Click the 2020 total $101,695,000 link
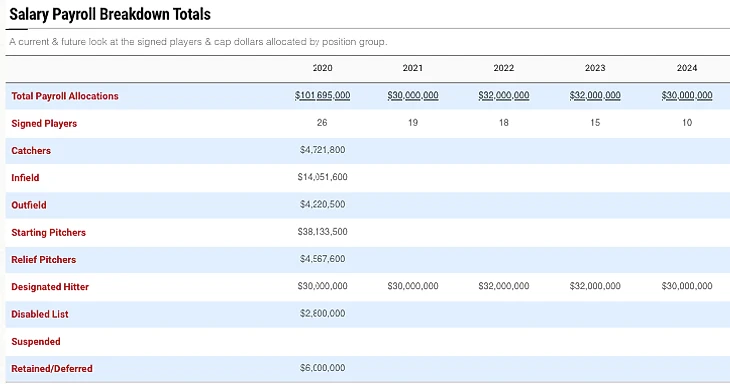Screen dimensions: 730x384 (x=322, y=95)
